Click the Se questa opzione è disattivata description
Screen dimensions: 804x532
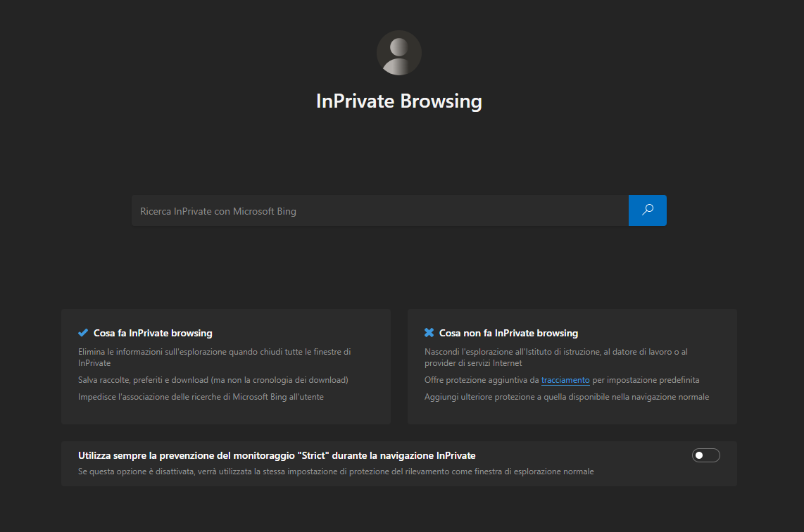pos(336,471)
